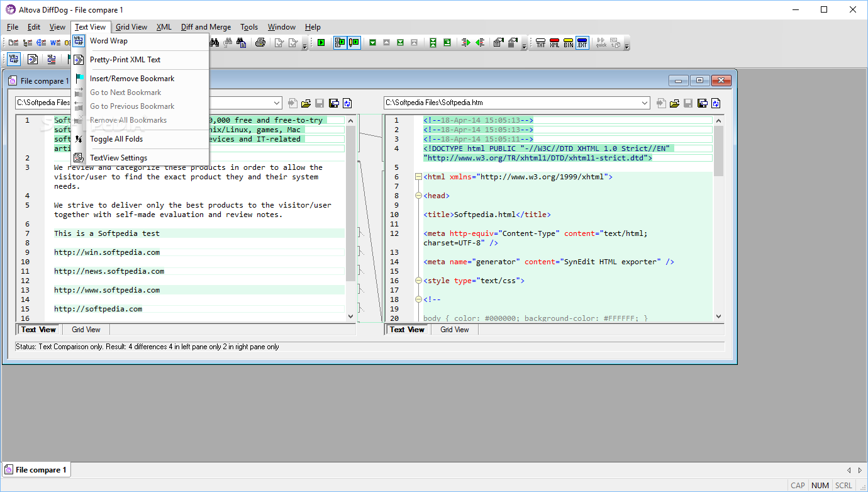The height and width of the screenshot is (492, 868).
Task: Enable TXT text-only comparison mode
Action: tap(541, 43)
